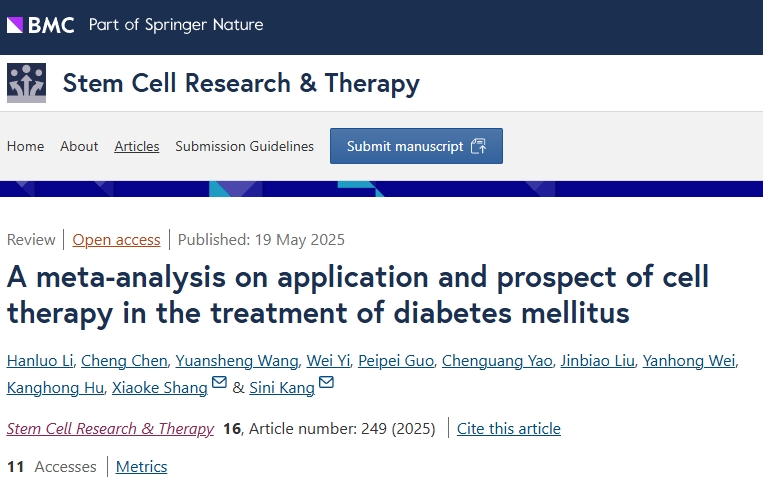This screenshot has width=763, height=488.
Task: View the article Metrics link
Action: tap(142, 467)
